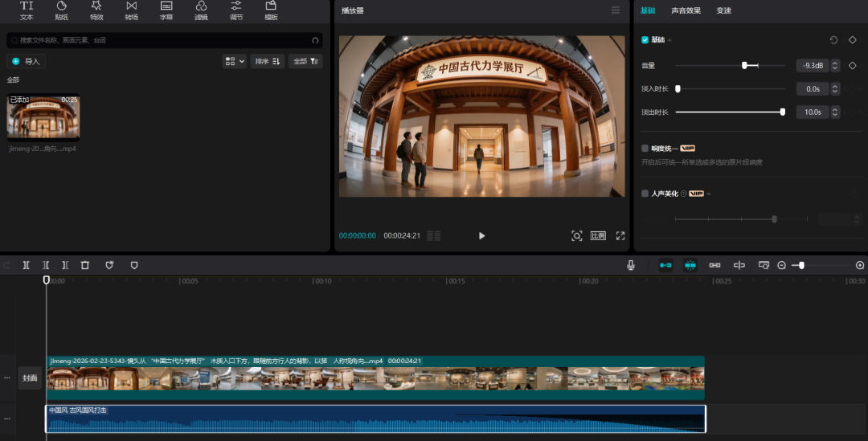This screenshot has width=868, height=441.
Task: Open the 全部 filter dropdown
Action: (305, 61)
